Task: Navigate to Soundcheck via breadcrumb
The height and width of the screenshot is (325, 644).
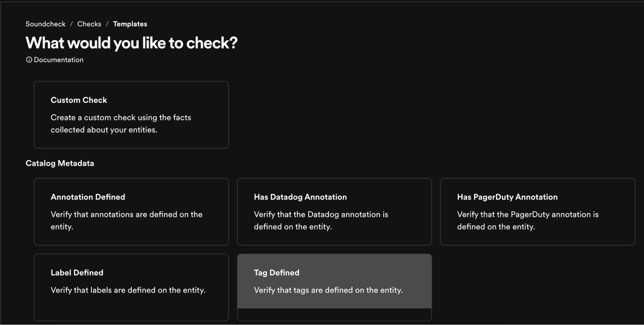Action: [45, 24]
